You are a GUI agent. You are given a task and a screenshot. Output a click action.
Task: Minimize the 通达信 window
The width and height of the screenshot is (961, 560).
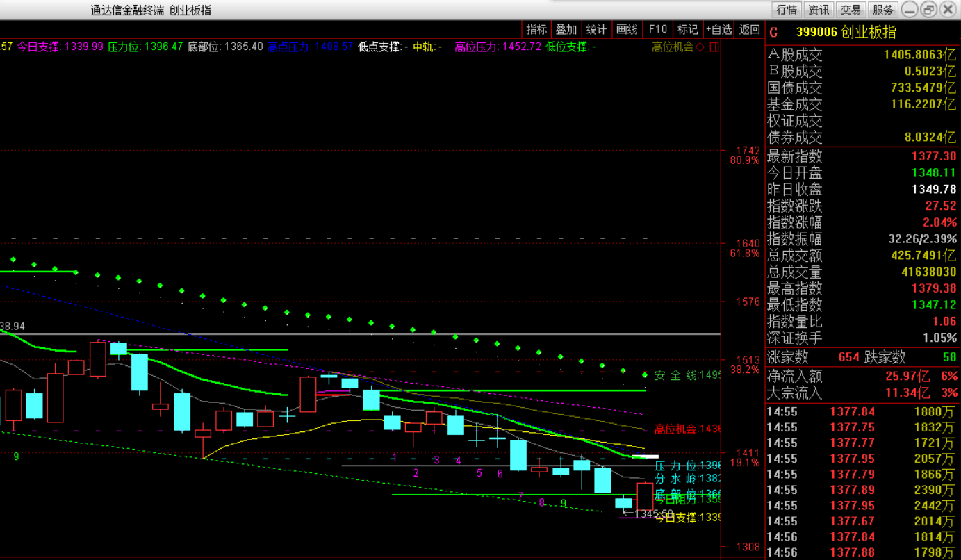(x=910, y=10)
